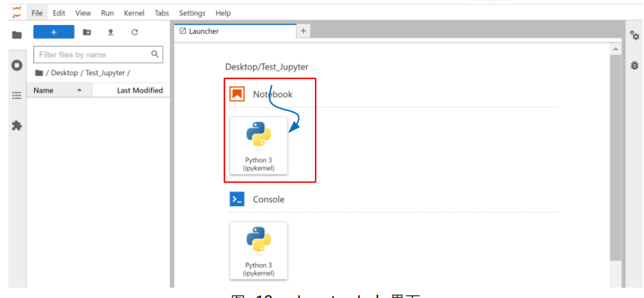Open the Property Inspector gears icon
The height and width of the screenshot is (298, 644).
coord(634,36)
